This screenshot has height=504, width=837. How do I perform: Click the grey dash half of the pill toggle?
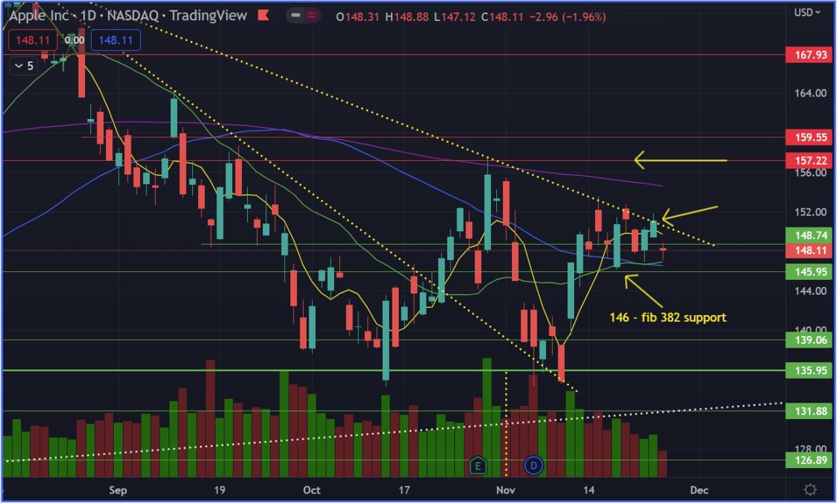click(296, 16)
